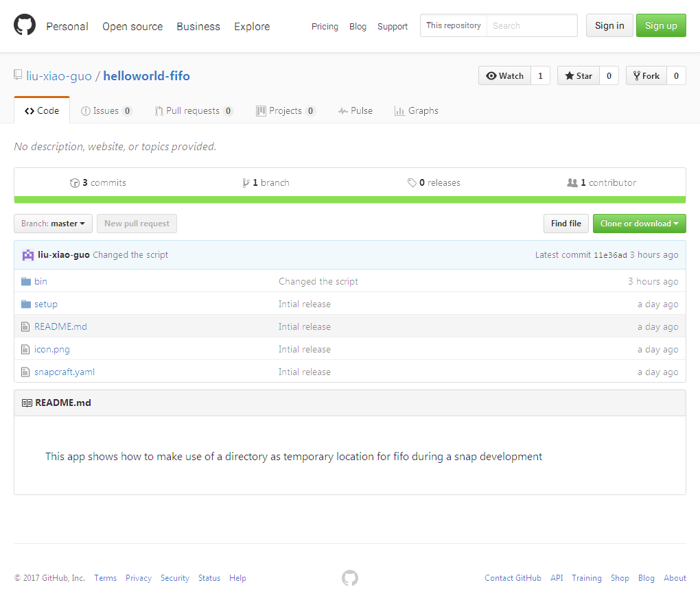Star the helloworld-fifo repository

click(579, 76)
